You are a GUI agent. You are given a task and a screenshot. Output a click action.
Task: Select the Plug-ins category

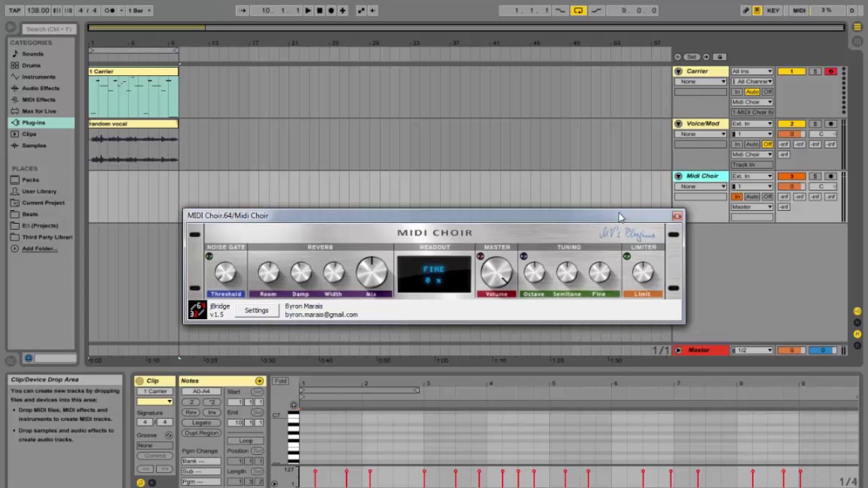(x=41, y=123)
